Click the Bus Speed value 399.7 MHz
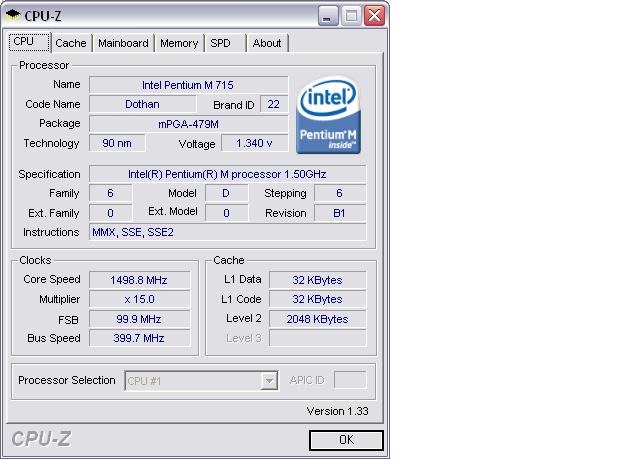 [140, 338]
